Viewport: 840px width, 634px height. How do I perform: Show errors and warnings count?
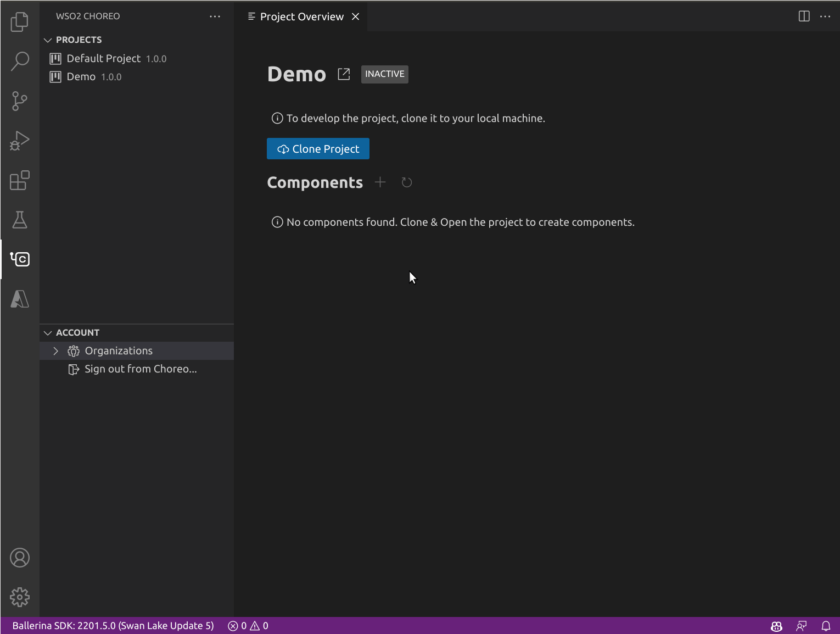tap(248, 626)
